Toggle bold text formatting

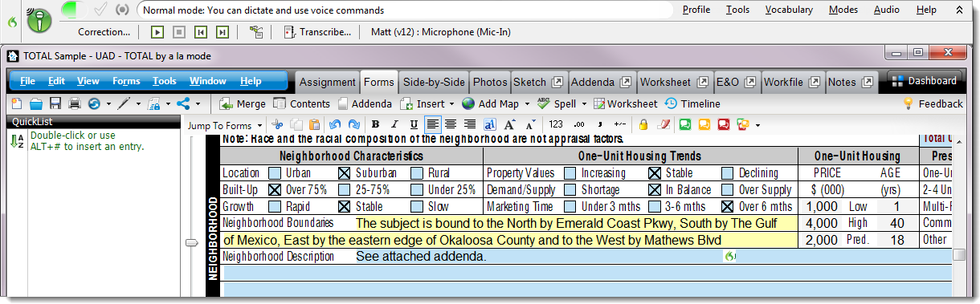(375, 124)
